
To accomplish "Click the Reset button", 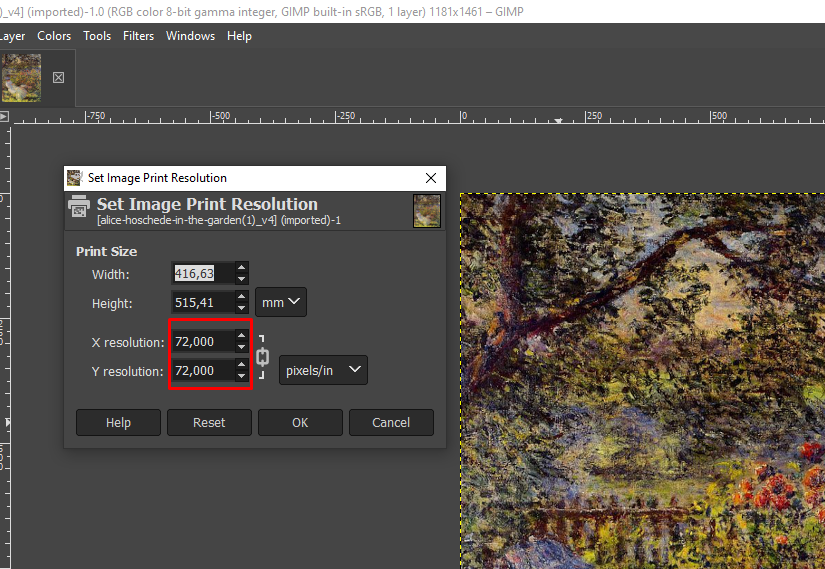I will [209, 423].
